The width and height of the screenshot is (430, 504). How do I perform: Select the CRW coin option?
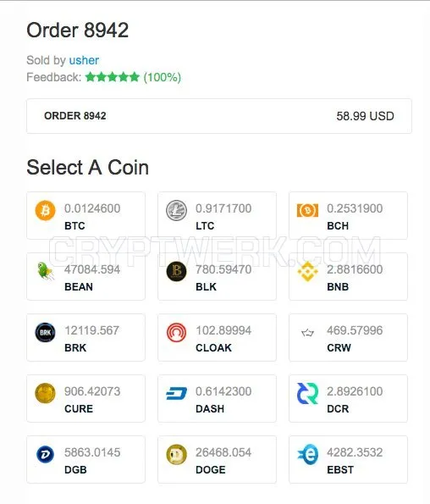point(348,337)
